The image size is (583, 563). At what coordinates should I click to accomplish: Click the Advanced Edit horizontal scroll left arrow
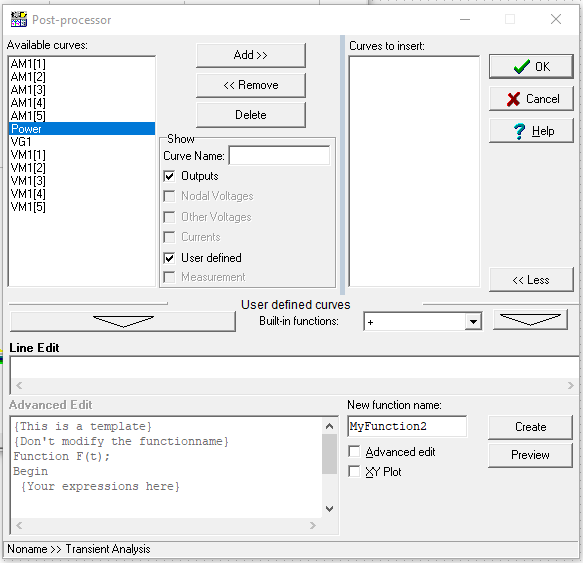[x=19, y=525]
